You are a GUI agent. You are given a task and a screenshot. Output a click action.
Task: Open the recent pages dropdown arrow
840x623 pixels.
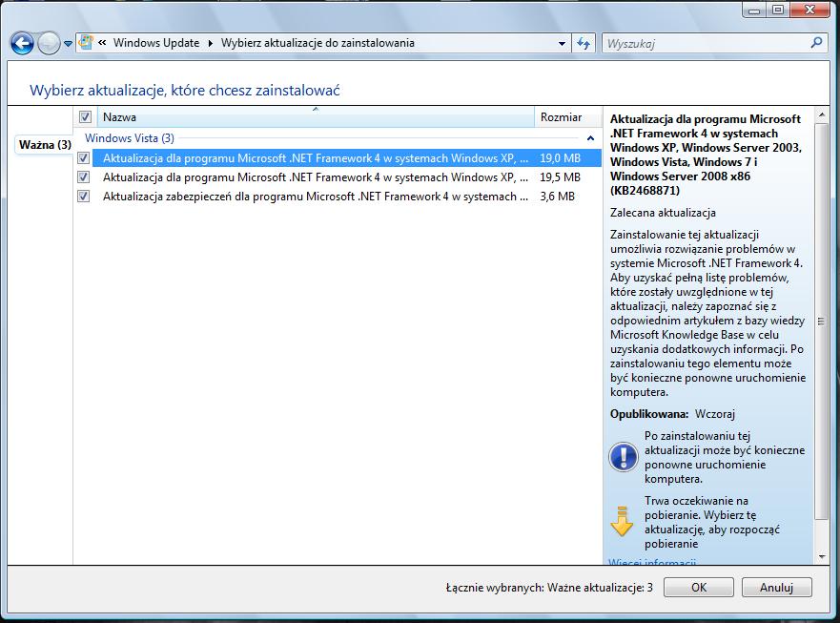click(x=68, y=44)
